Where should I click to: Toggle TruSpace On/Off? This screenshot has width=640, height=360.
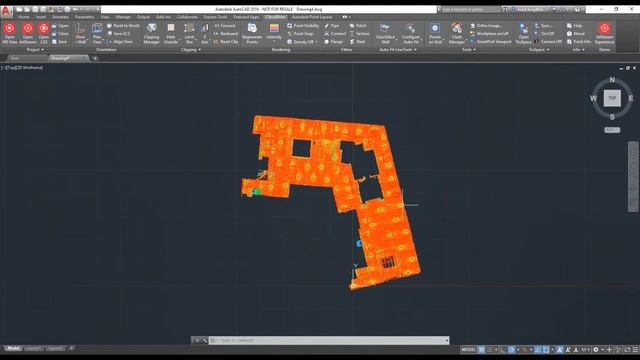tap(544, 33)
